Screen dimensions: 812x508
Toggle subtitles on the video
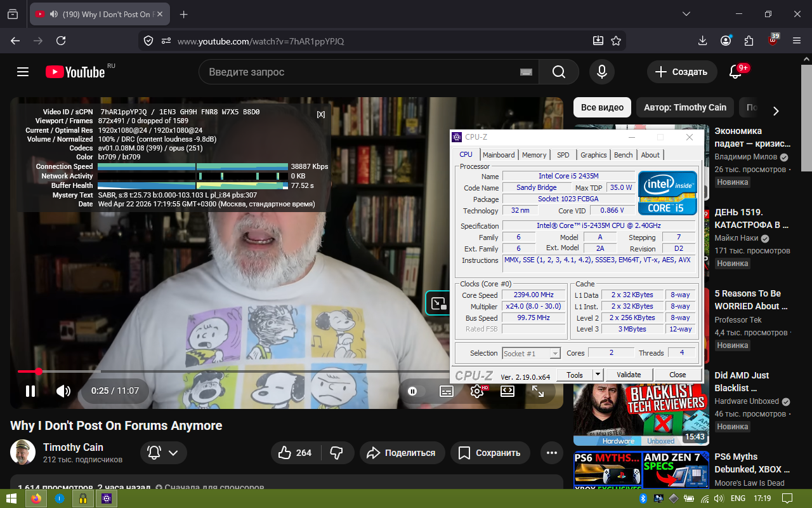pos(447,391)
